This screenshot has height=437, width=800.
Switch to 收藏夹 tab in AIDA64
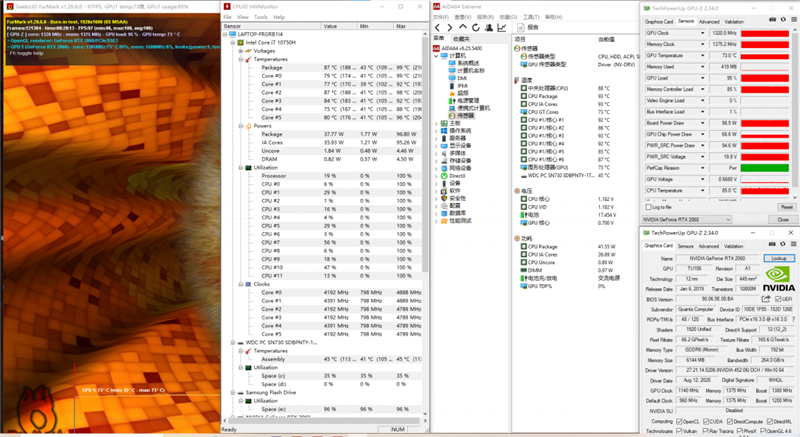pyautogui.click(x=461, y=39)
